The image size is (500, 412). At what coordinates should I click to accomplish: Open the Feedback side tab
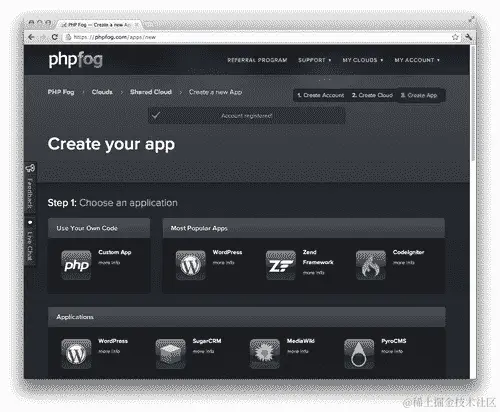coord(30,188)
